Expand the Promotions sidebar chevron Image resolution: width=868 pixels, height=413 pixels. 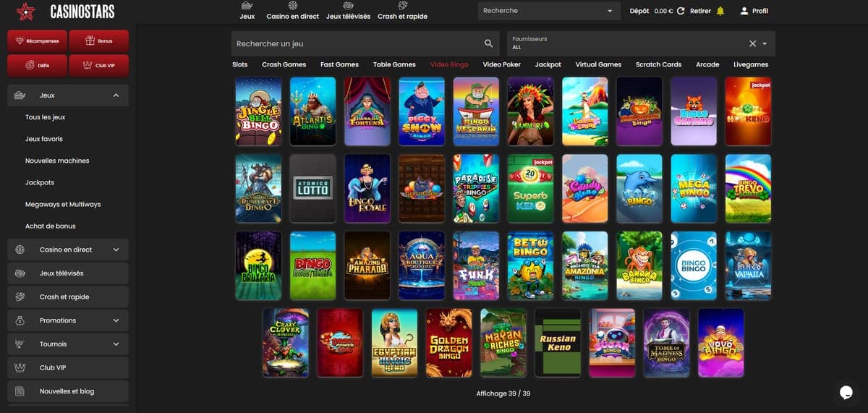[x=116, y=320]
